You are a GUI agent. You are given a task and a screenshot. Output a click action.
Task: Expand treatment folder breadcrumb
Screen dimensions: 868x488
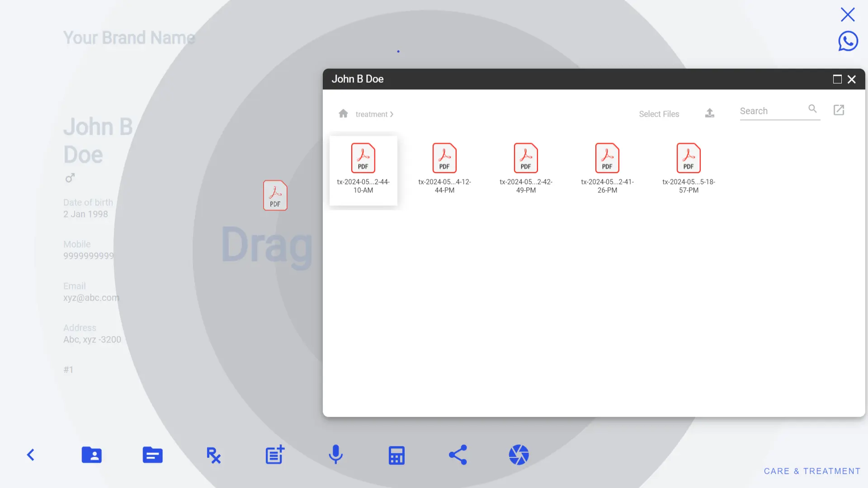pos(392,113)
